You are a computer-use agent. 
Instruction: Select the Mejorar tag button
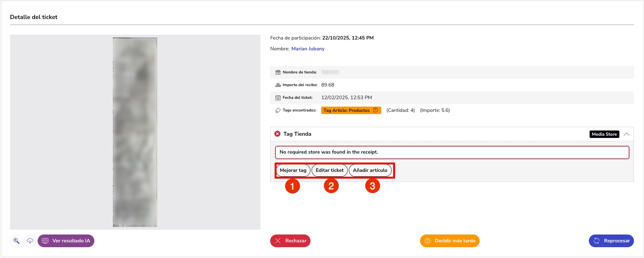tap(293, 170)
